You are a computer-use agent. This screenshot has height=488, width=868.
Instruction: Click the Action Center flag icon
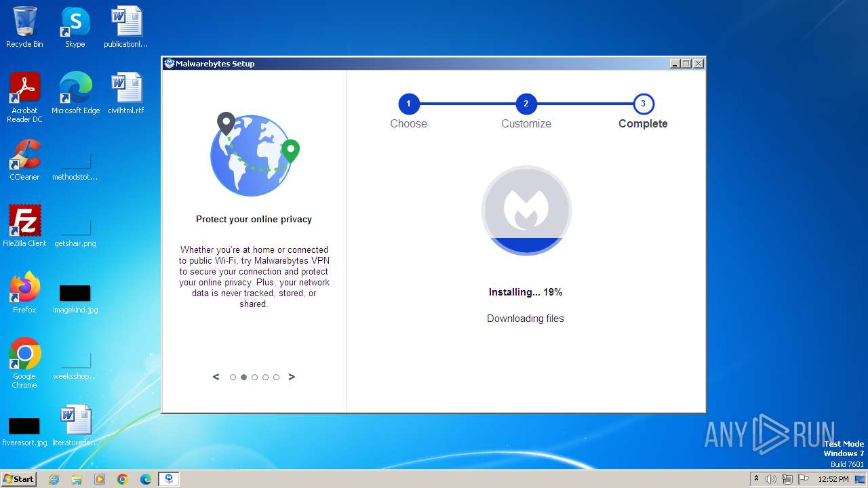(x=804, y=479)
